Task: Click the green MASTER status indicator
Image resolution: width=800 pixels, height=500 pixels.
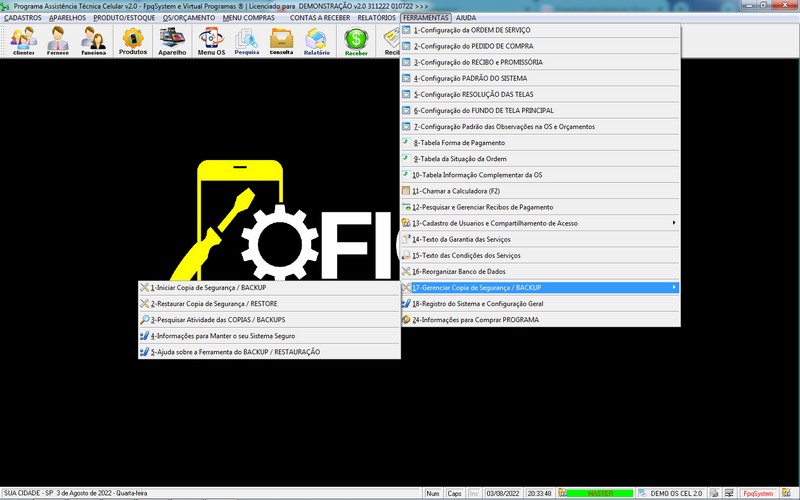Action: (601, 493)
